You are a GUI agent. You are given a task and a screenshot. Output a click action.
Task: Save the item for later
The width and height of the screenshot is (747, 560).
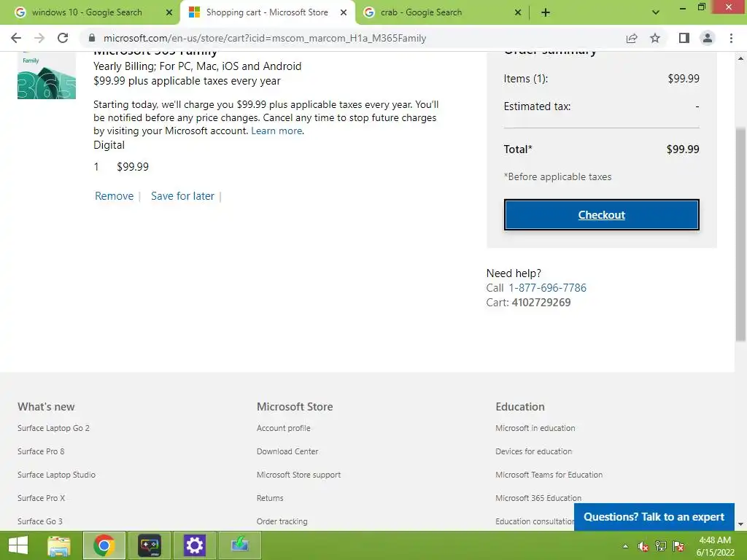[182, 196]
